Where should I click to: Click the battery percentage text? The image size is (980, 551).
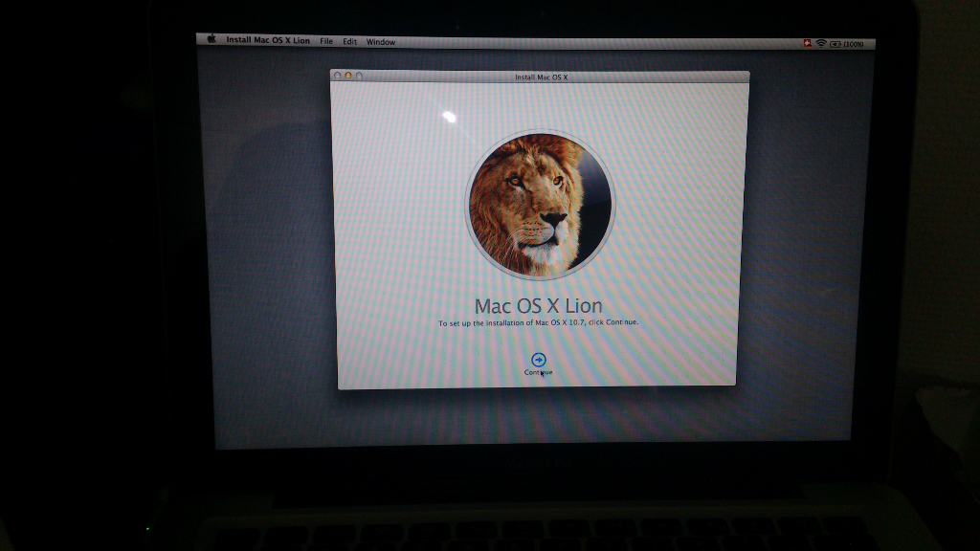pos(853,44)
